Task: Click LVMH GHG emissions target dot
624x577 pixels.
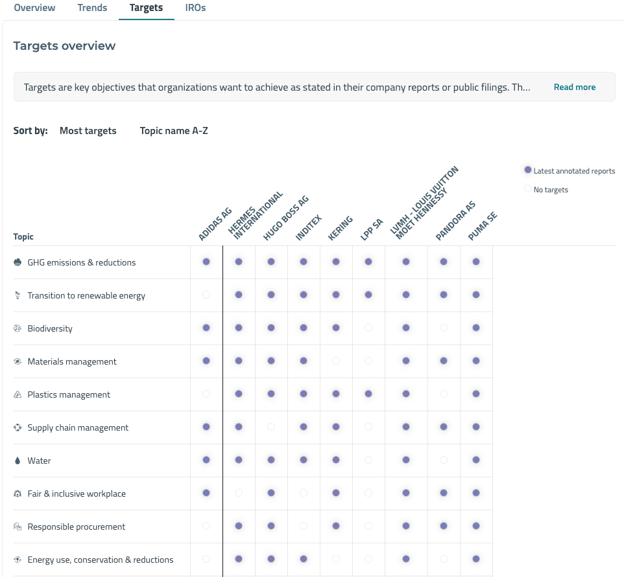Action: tap(406, 262)
